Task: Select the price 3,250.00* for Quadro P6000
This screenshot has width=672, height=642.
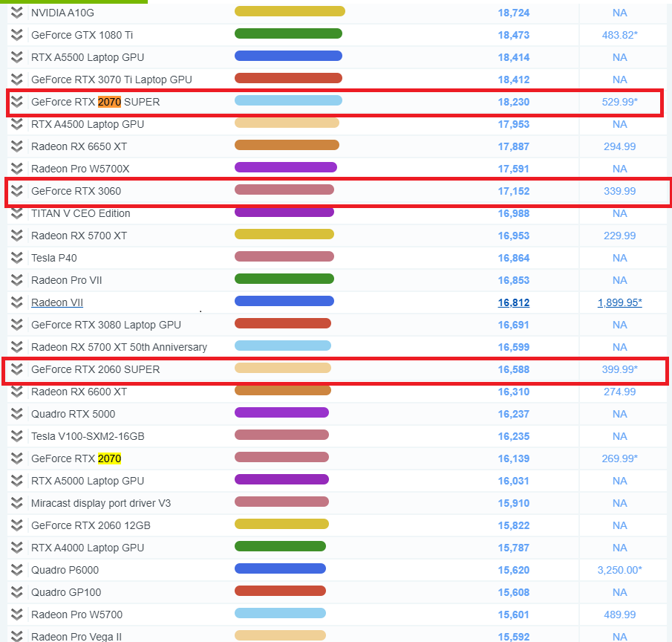Action: (x=620, y=571)
